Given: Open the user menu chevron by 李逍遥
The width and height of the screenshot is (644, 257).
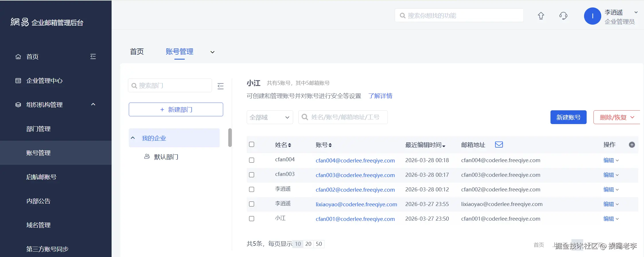Looking at the screenshot, I should (636, 12).
